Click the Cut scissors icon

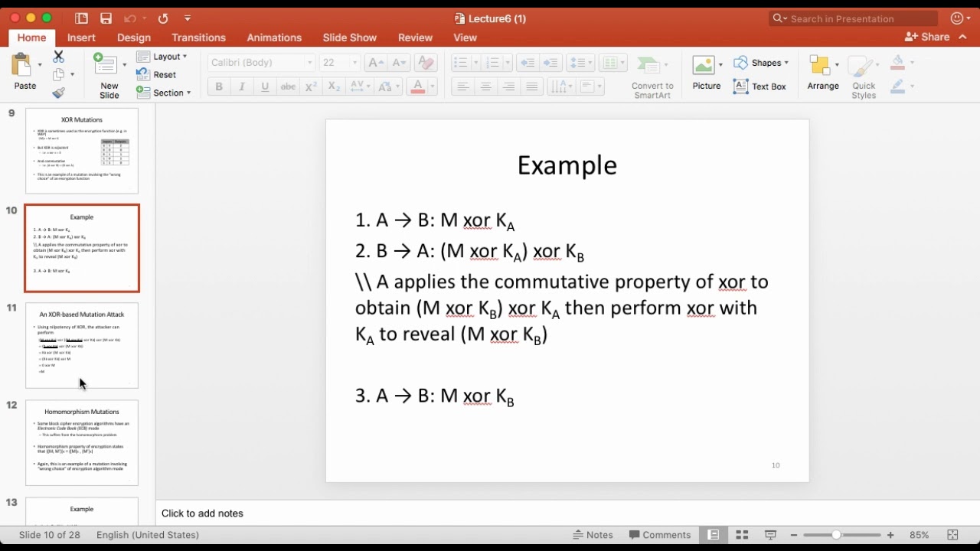pyautogui.click(x=59, y=57)
